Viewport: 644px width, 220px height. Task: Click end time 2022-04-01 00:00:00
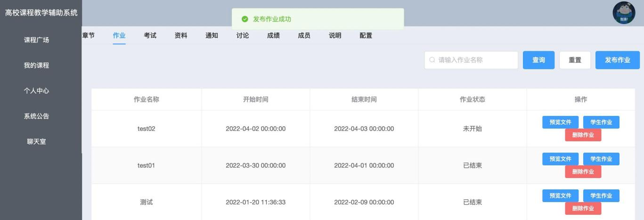pyautogui.click(x=364, y=165)
